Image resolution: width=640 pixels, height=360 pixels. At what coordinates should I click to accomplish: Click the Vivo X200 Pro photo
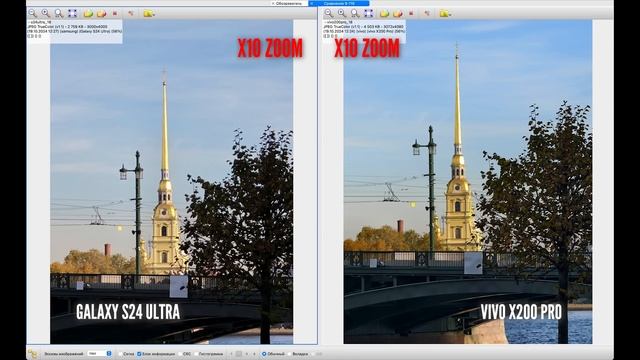click(468, 182)
